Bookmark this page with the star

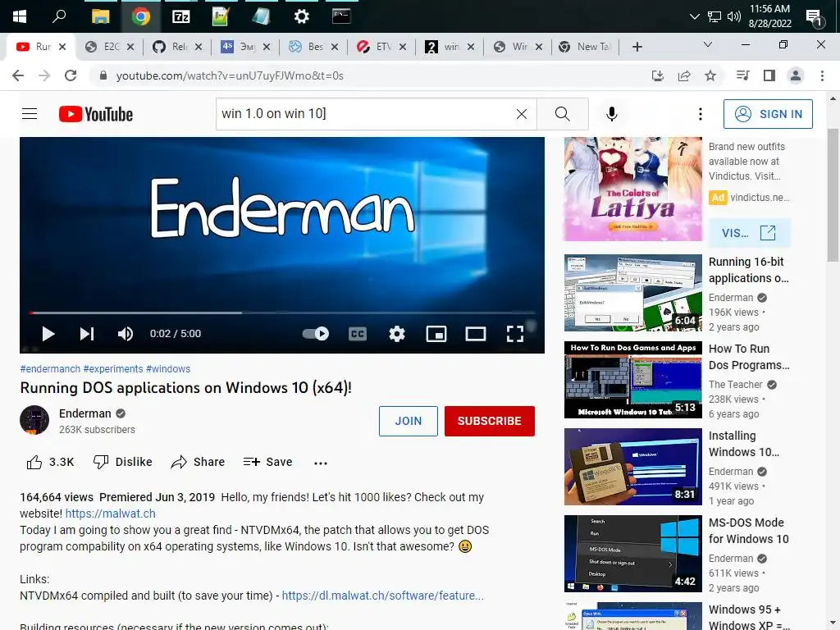(710, 75)
